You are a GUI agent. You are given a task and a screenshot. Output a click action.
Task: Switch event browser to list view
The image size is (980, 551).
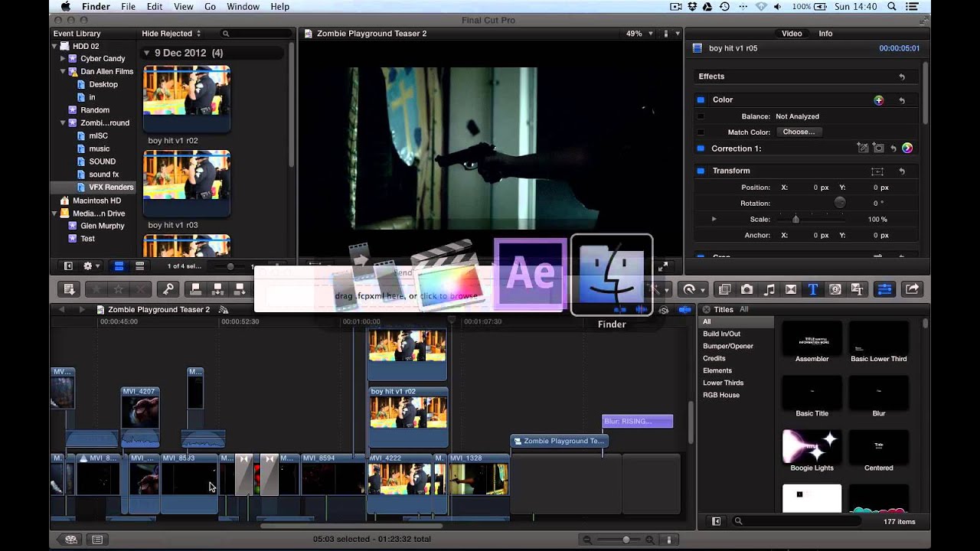[x=139, y=266]
